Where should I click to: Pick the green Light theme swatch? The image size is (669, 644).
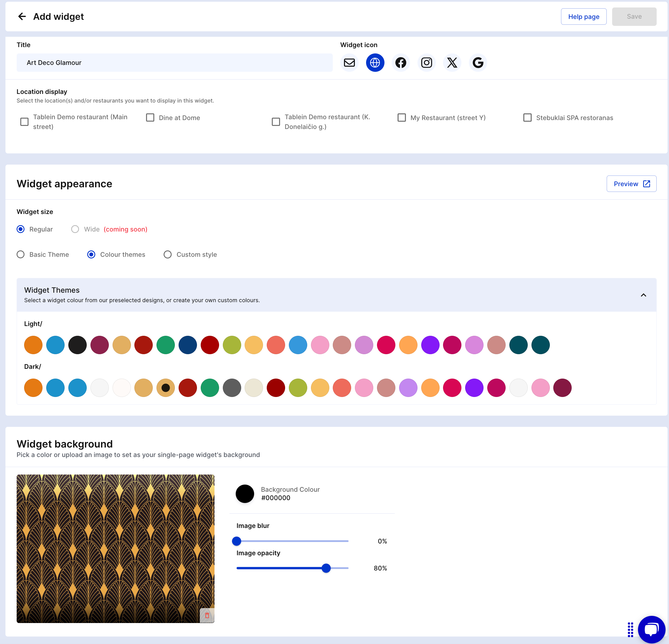[x=166, y=345]
